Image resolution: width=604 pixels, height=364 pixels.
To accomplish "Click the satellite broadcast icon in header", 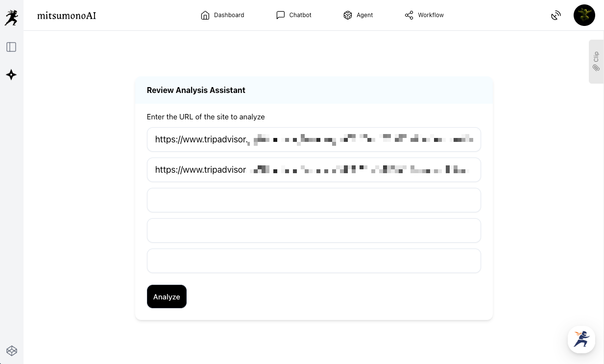I will [556, 16].
